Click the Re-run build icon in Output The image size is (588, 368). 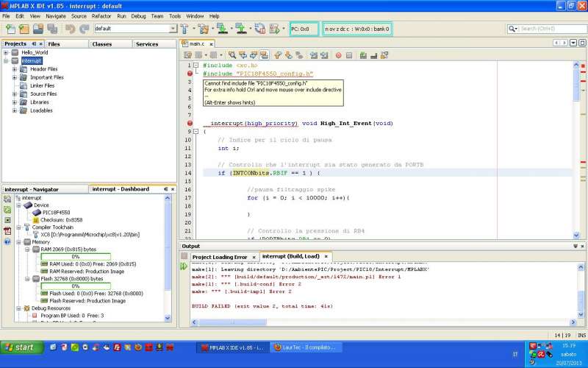184,266
